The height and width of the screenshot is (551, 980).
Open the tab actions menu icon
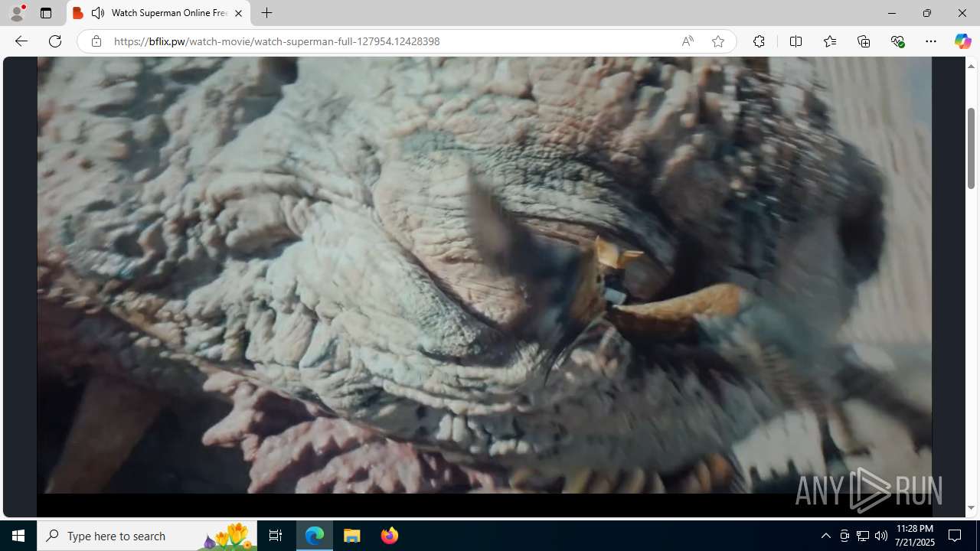[46, 13]
